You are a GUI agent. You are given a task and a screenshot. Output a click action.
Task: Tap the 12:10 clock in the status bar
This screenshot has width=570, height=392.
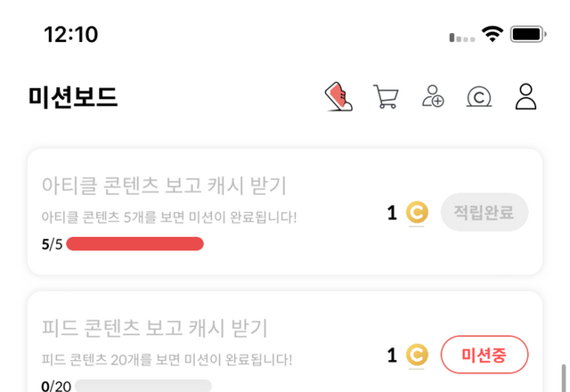(x=71, y=35)
